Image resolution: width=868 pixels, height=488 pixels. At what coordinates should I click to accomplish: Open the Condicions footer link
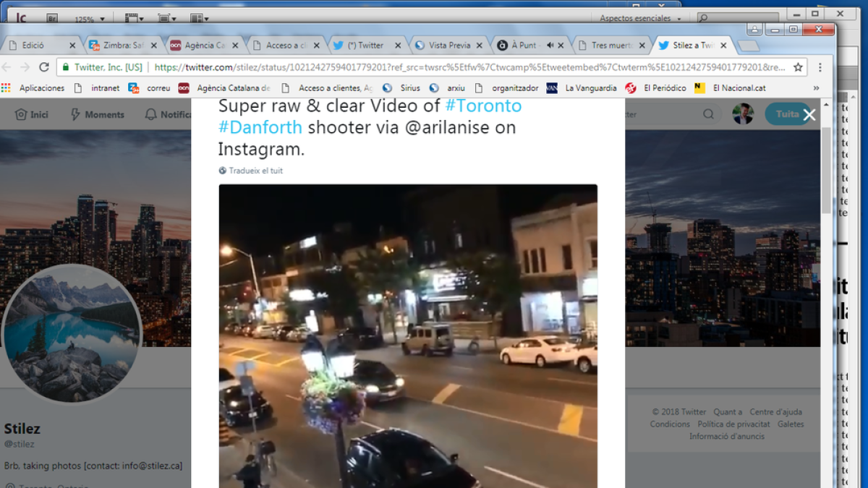tap(670, 424)
